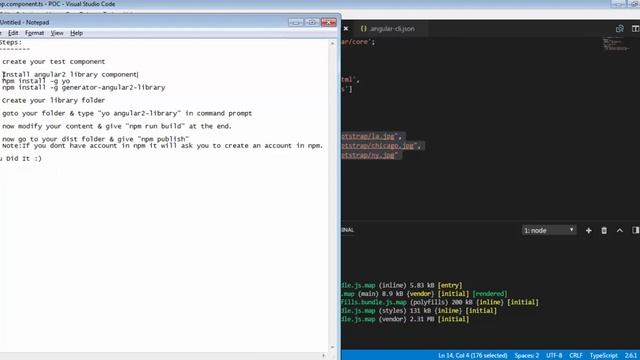The height and width of the screenshot is (360, 640).
Task: Click the selected 'otstrap/ny.jpg' code line
Action: pyautogui.click(x=371, y=155)
